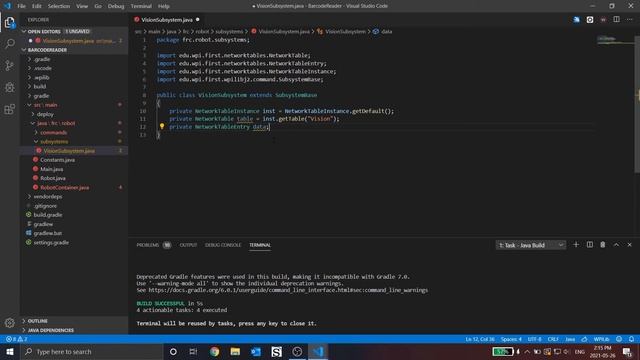Viewport: 640px width, 360px height.
Task: Click the white square icon in editor toolbar
Action: pyautogui.click(x=590, y=20)
